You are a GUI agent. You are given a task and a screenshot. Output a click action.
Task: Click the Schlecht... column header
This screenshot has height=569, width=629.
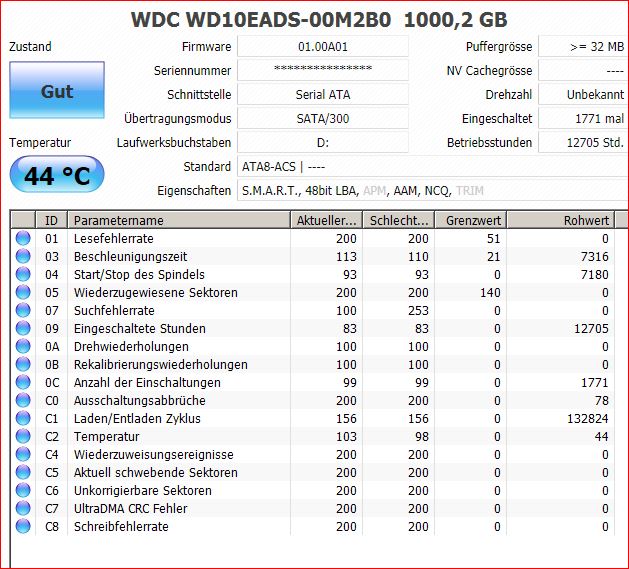point(399,220)
